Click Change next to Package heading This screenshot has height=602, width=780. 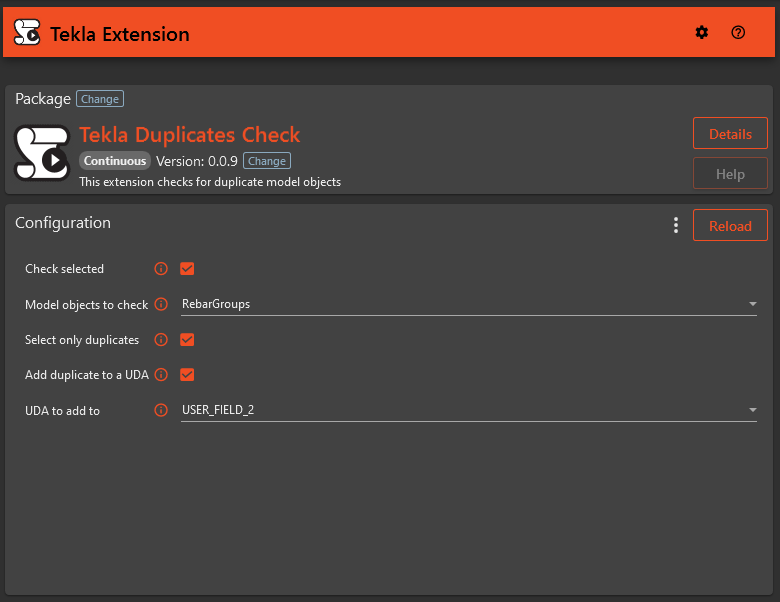point(100,99)
